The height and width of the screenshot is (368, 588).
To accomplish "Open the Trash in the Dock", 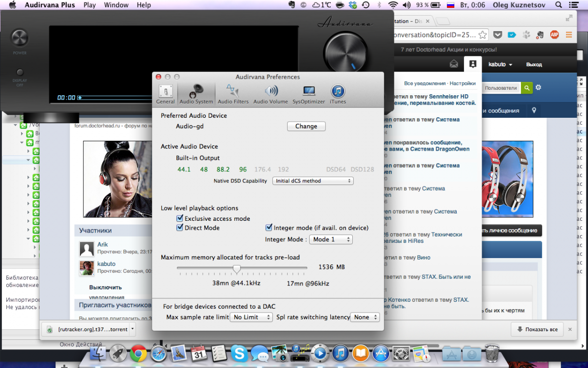I will pos(491,353).
